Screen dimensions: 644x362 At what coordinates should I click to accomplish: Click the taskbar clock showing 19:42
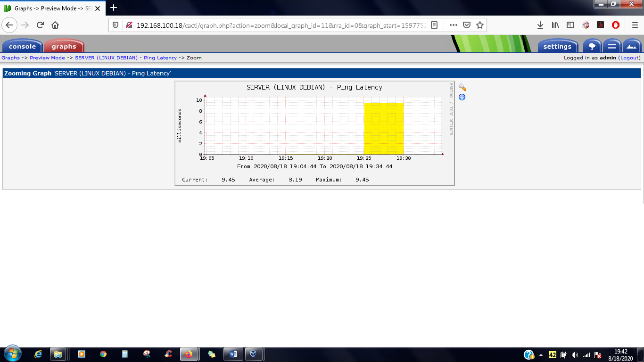pos(621,355)
